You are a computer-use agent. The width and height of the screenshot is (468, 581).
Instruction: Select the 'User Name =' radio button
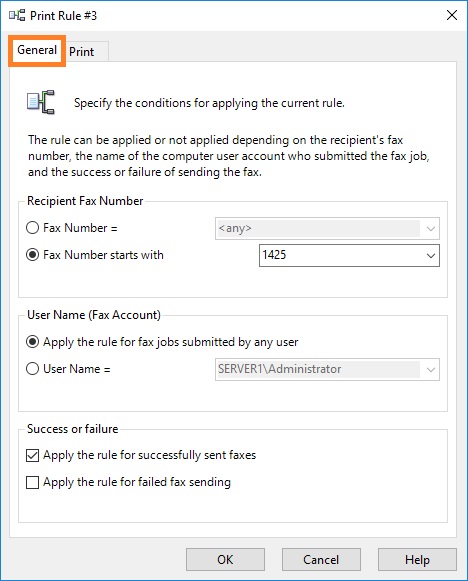33,369
